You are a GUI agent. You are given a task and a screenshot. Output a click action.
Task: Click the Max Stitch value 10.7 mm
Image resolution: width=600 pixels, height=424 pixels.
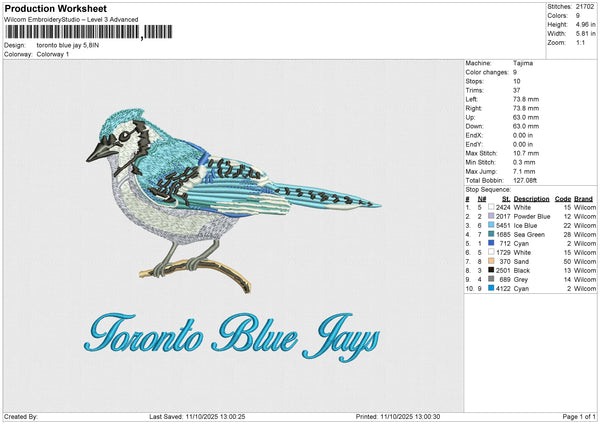(x=526, y=153)
